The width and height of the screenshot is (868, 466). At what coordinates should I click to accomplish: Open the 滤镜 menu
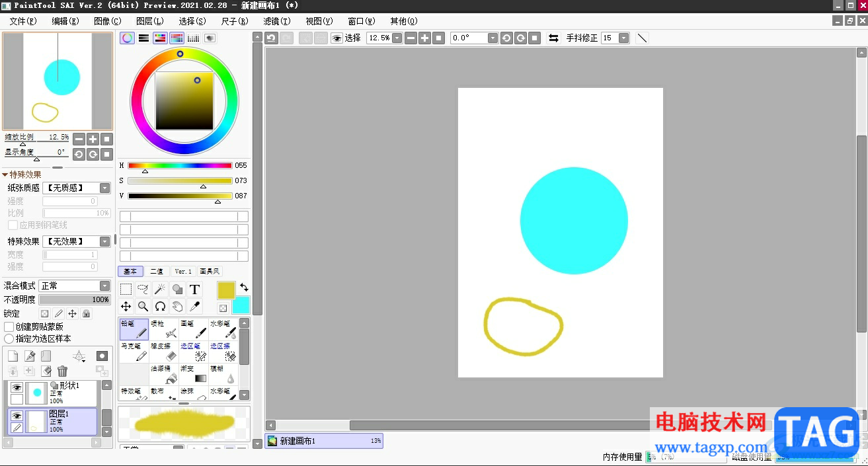click(x=276, y=21)
